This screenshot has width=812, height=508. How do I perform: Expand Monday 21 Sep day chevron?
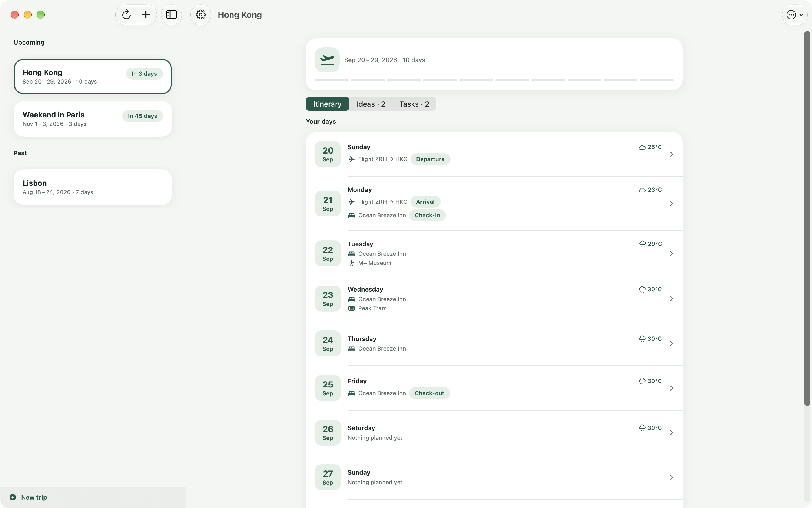671,203
